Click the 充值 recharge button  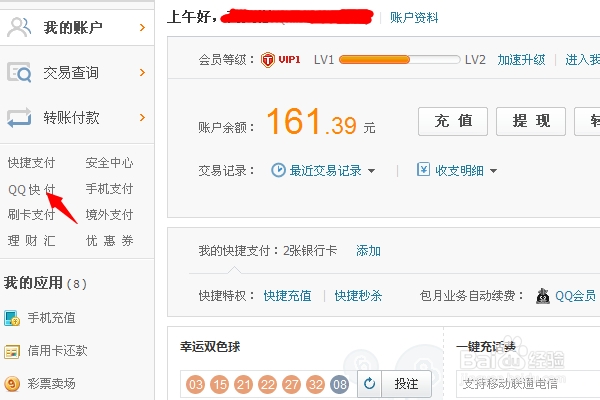453,121
